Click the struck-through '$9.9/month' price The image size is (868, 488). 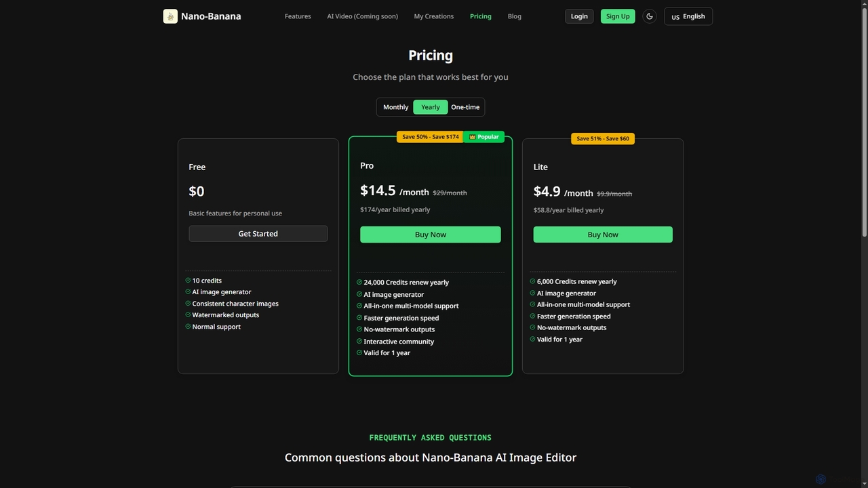tap(614, 194)
